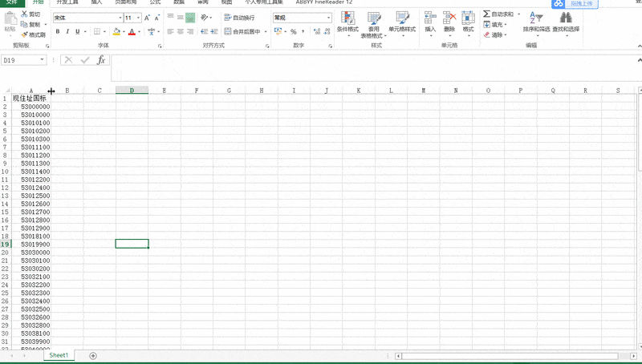Image resolution: width=642 pixels, height=364 pixels.
Task: Add a new sheet with plus button
Action: [x=93, y=356]
